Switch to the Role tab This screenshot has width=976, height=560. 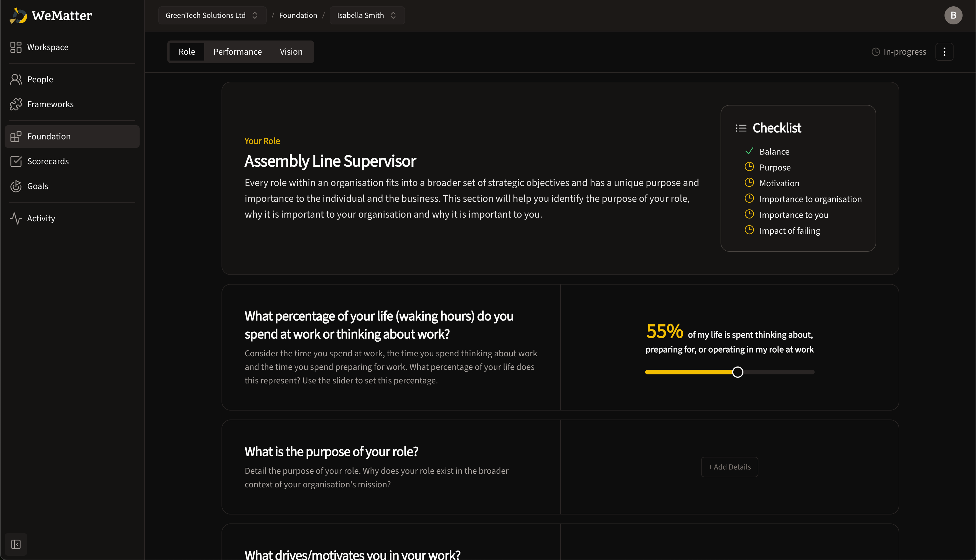[187, 52]
